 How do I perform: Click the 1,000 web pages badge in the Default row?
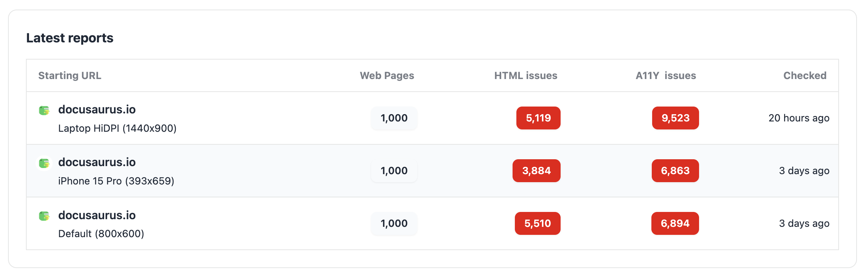point(394,223)
